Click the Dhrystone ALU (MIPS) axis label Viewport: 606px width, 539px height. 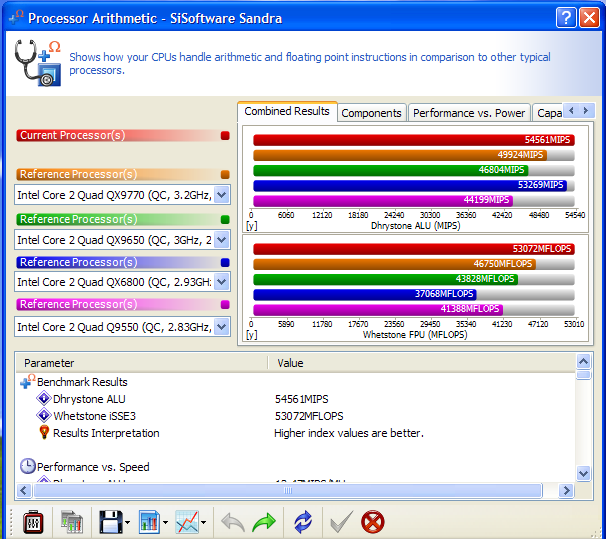pos(415,225)
